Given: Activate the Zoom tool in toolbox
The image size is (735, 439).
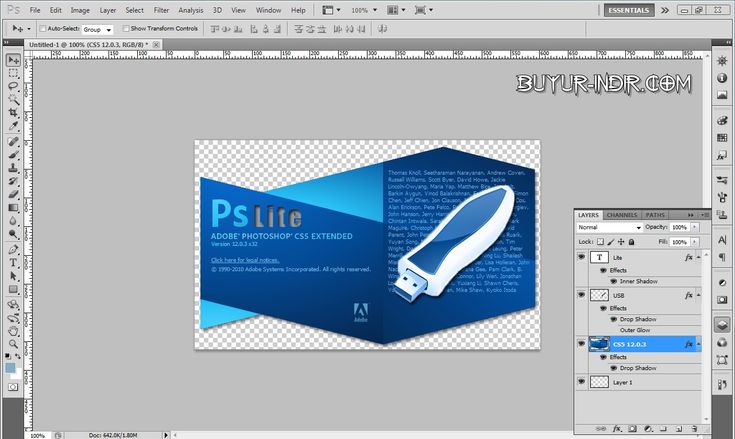Looking at the screenshot, I should coord(13,344).
